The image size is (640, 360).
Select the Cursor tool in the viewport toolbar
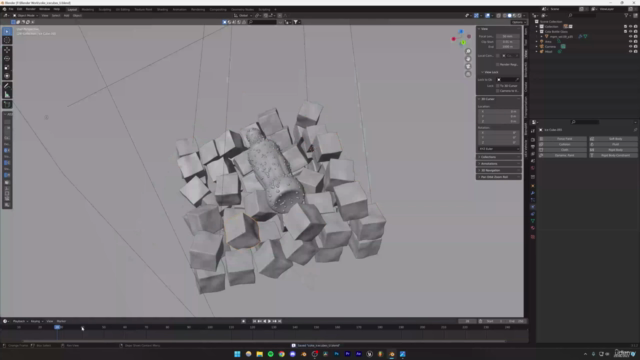(7, 40)
